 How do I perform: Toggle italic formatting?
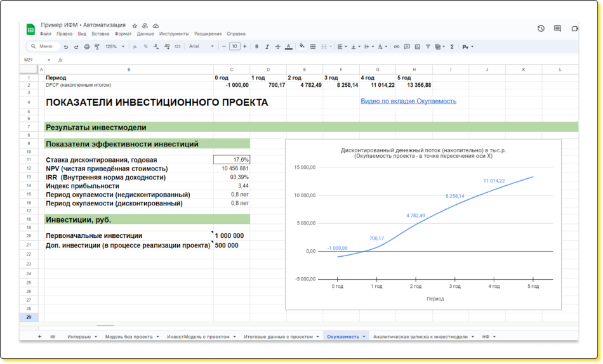coord(267,46)
